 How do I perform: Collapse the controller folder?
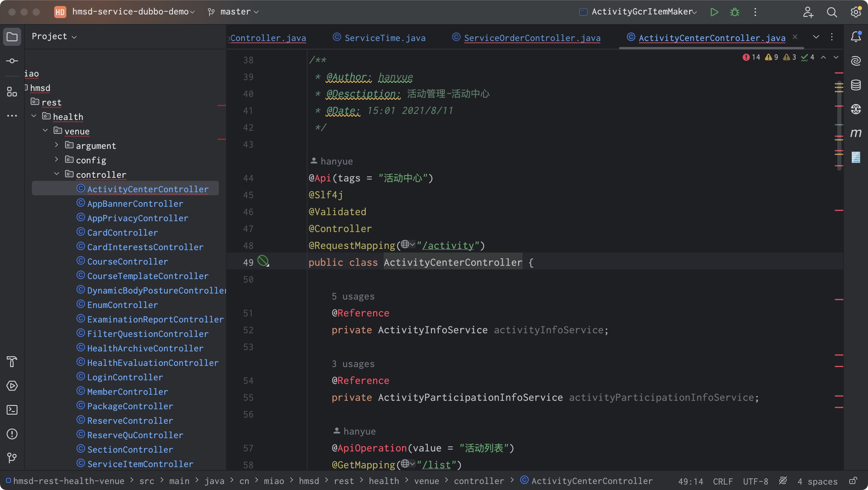(57, 174)
